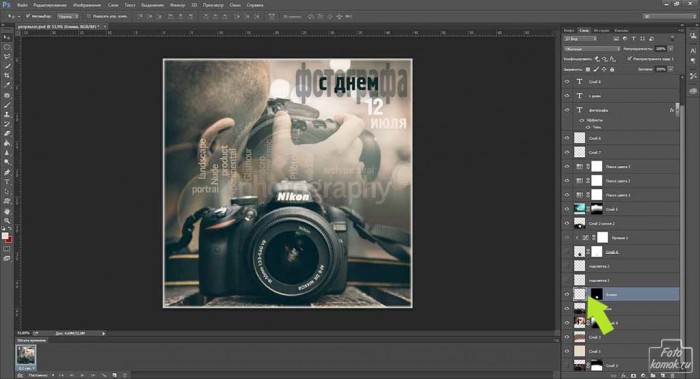Select the Crop tool
Viewport: 700px width, 379px height.
coord(6,76)
